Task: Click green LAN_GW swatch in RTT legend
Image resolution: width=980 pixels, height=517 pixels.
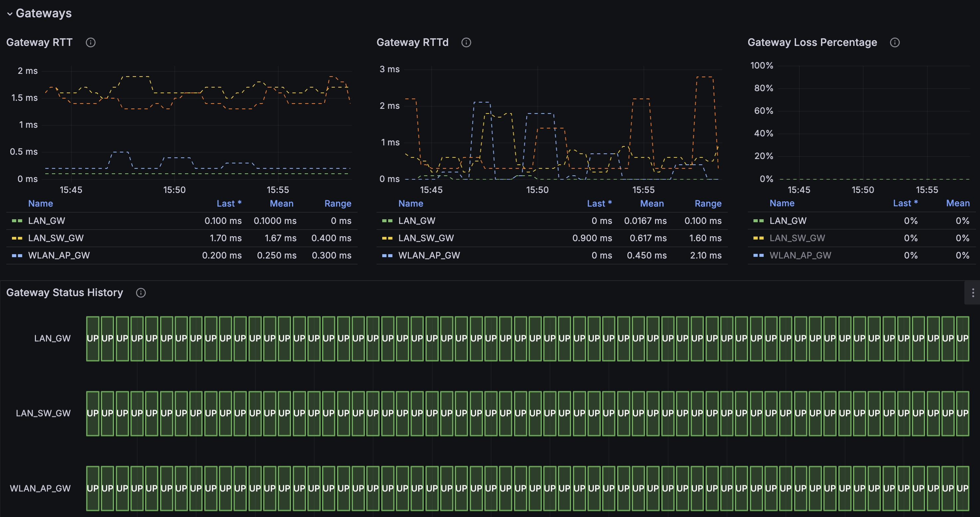Action: [17, 221]
